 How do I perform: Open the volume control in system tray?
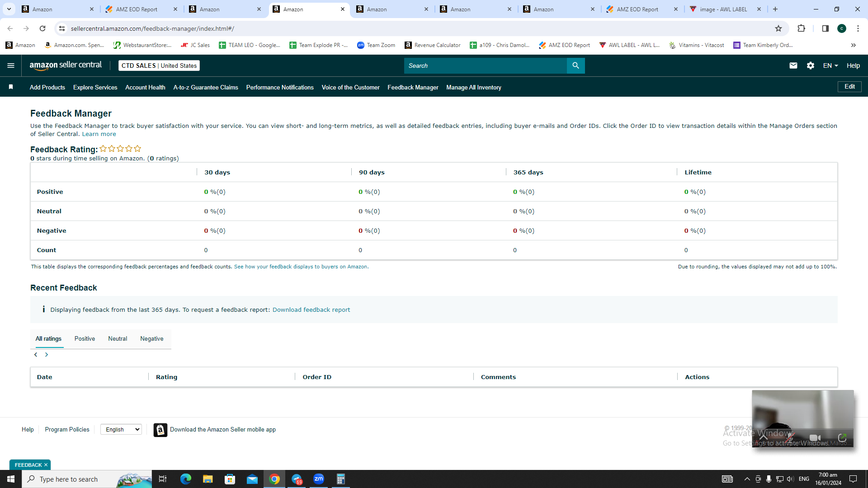coord(790,479)
